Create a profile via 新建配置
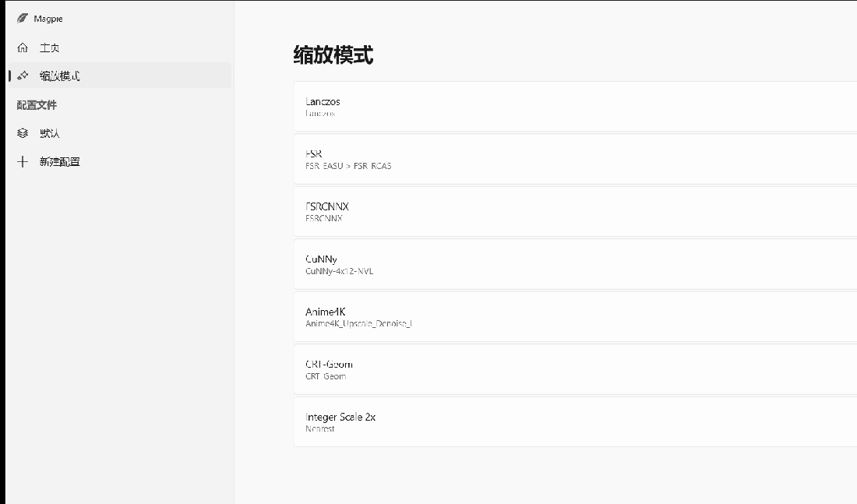The height and width of the screenshot is (504, 857). (x=120, y=161)
